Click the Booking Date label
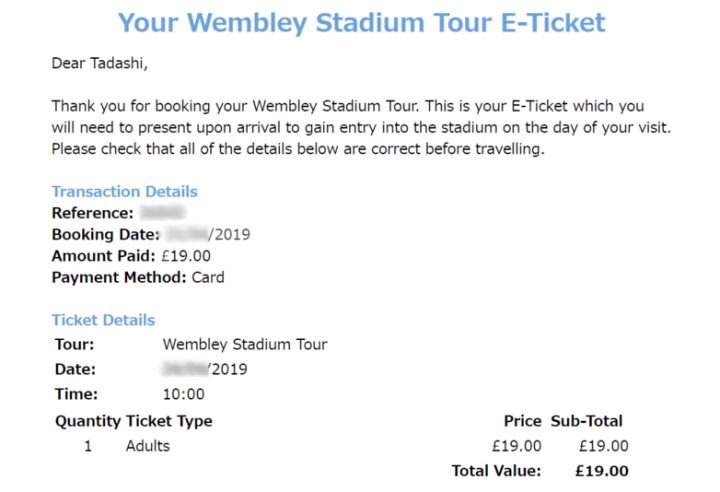 (106, 234)
